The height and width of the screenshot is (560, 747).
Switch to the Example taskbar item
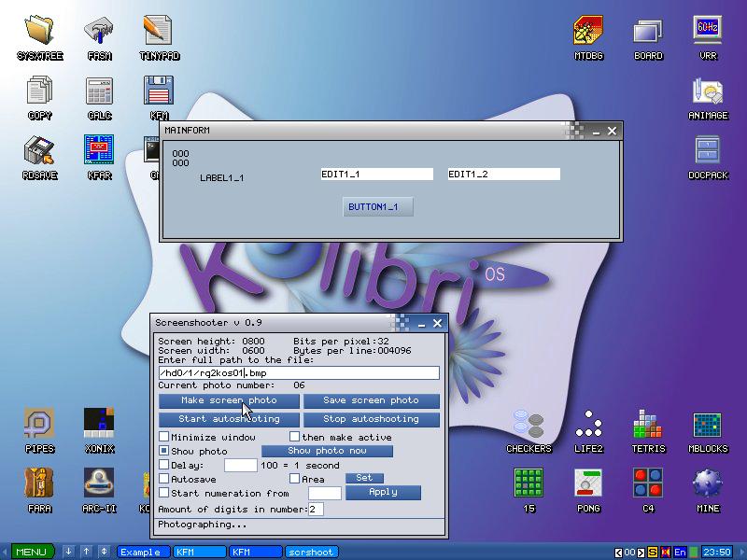144,552
